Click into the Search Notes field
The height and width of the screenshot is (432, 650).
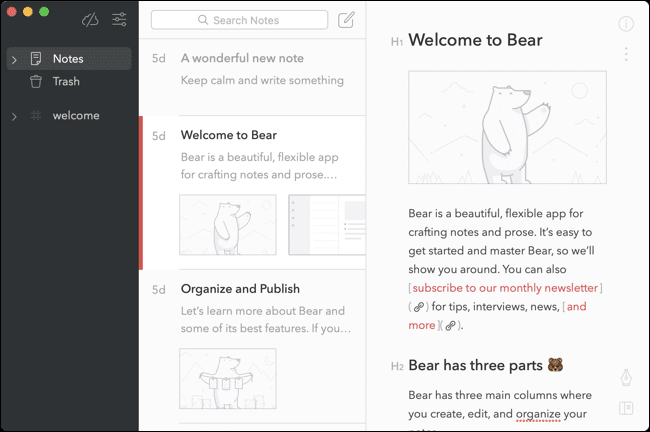239,20
